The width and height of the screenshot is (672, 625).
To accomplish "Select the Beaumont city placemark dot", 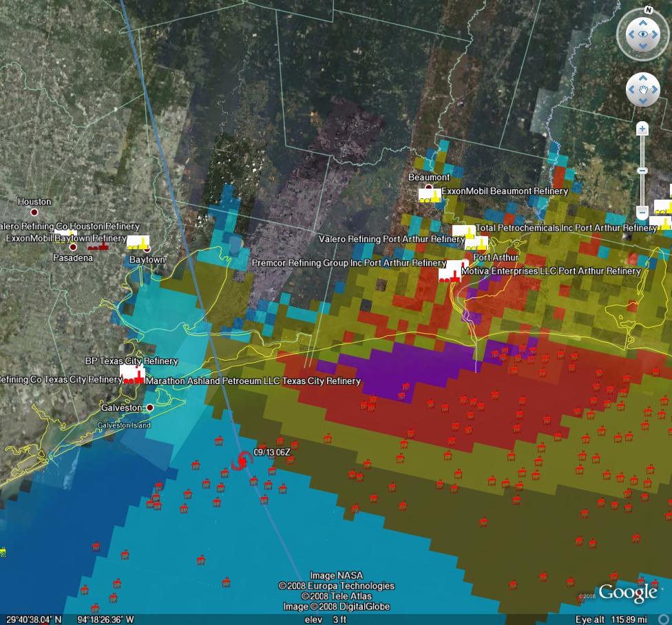I will click(428, 187).
